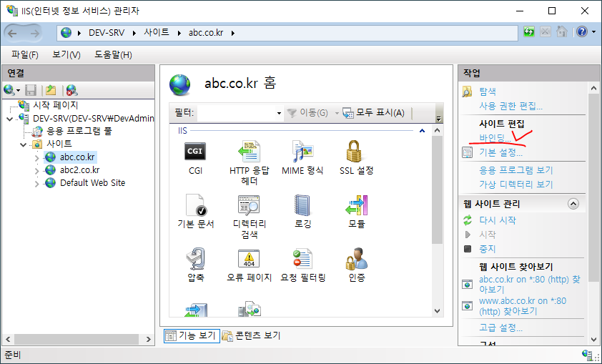Click 가상 디렉터리 보기 link

coord(516,185)
